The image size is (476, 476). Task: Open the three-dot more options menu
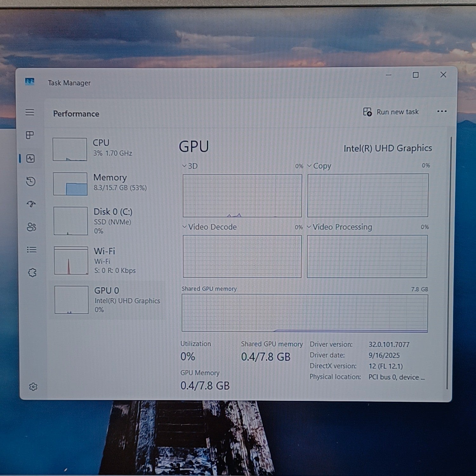pyautogui.click(x=442, y=111)
